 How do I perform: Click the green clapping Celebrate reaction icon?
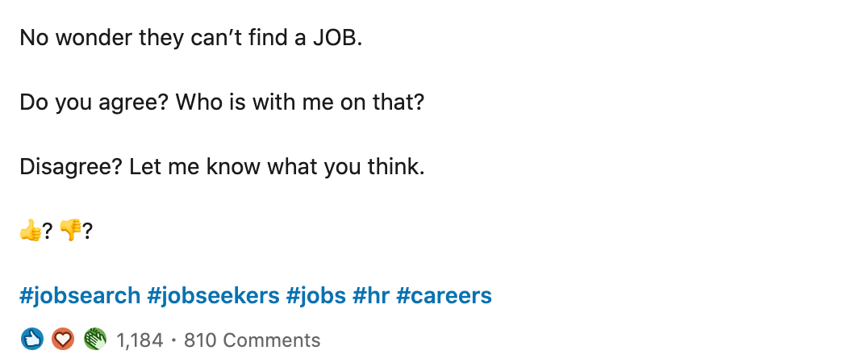pos(94,340)
